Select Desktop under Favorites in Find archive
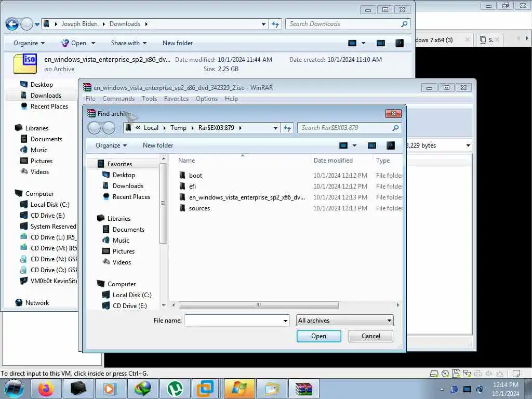This screenshot has height=399, width=532. (124, 175)
